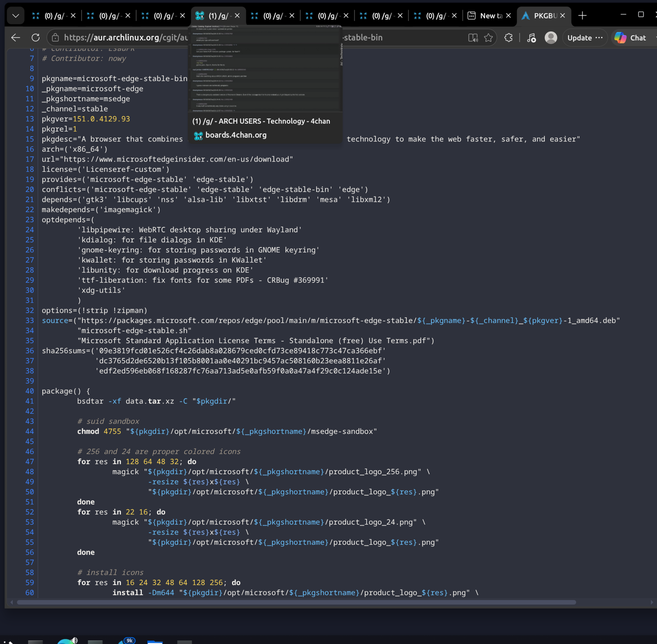Click the 'gnome-keyring' optdepends entry

pyautogui.click(x=199, y=250)
